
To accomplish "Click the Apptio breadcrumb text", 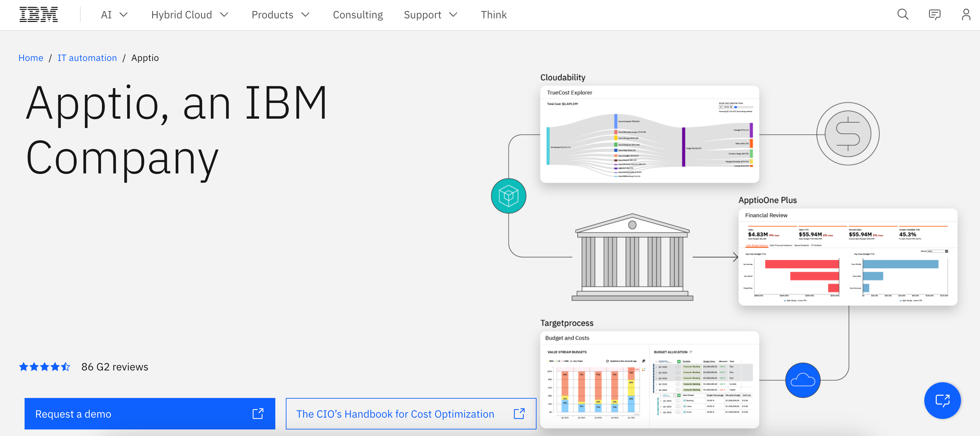I will 145,58.
